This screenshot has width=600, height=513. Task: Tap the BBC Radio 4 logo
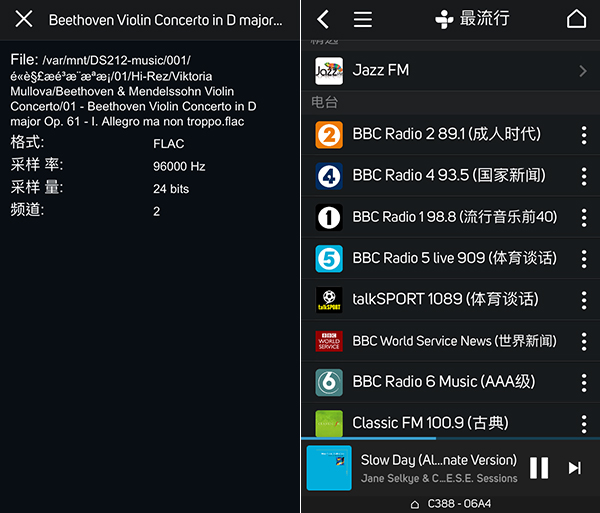coord(329,176)
